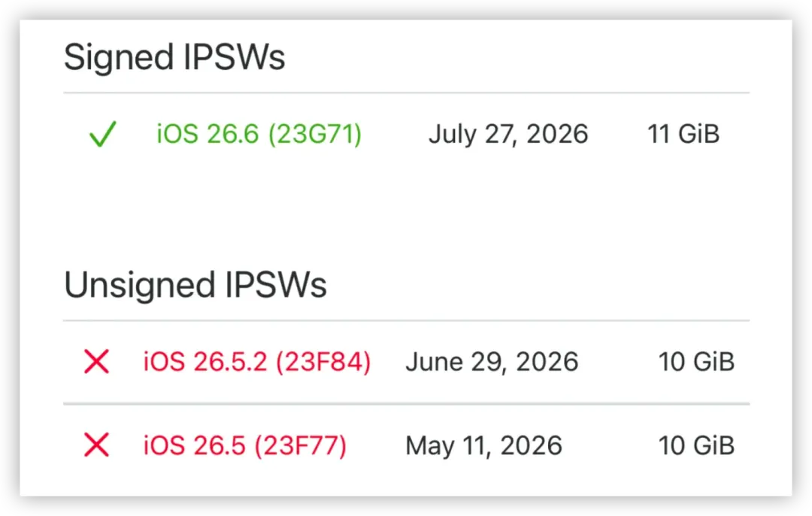Select the June 29, 2026 release date
This screenshot has width=812, height=516.
point(492,361)
